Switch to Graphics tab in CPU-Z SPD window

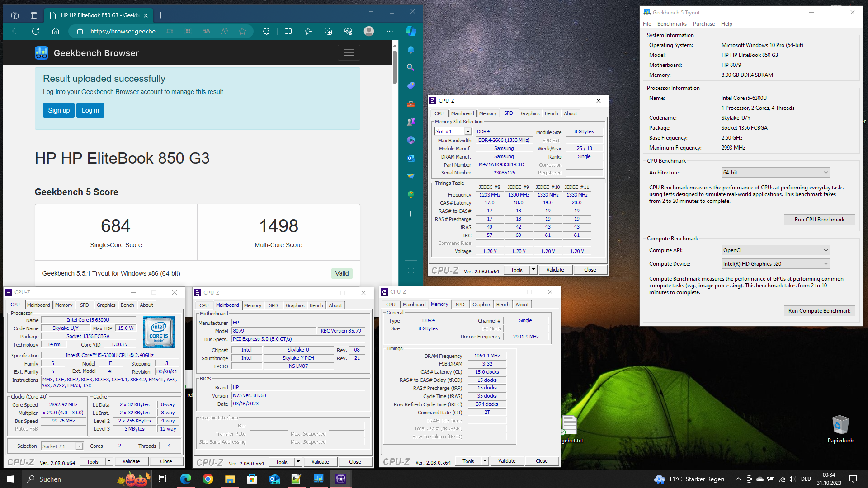point(530,113)
